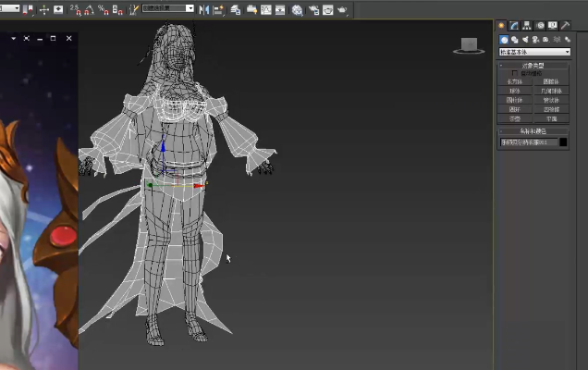Toggle the 2.5D Snaps button

(75, 9)
